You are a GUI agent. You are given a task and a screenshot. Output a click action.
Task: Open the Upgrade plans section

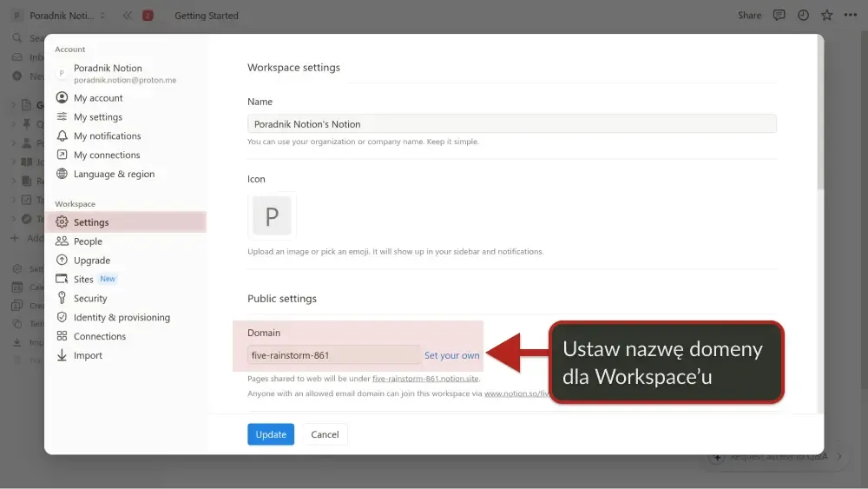pyautogui.click(x=91, y=261)
